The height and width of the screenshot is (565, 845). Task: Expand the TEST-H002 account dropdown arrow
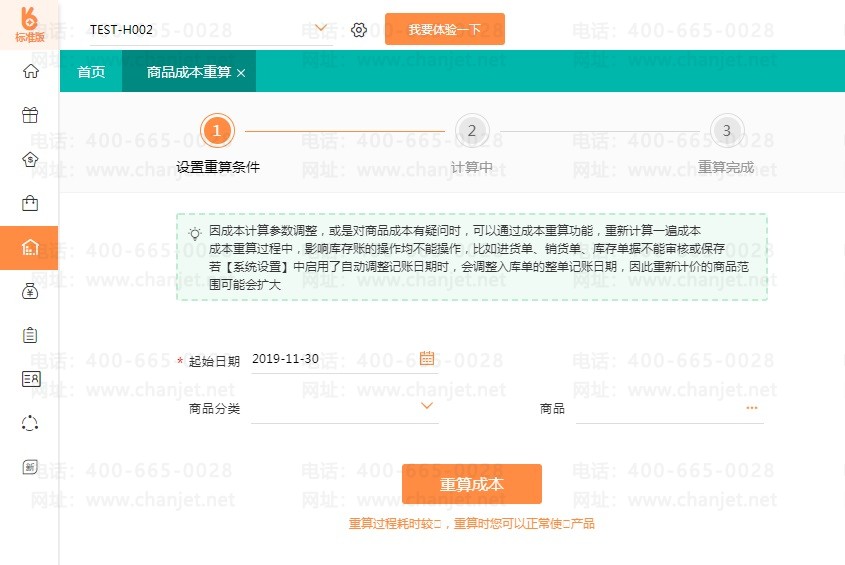pos(321,27)
